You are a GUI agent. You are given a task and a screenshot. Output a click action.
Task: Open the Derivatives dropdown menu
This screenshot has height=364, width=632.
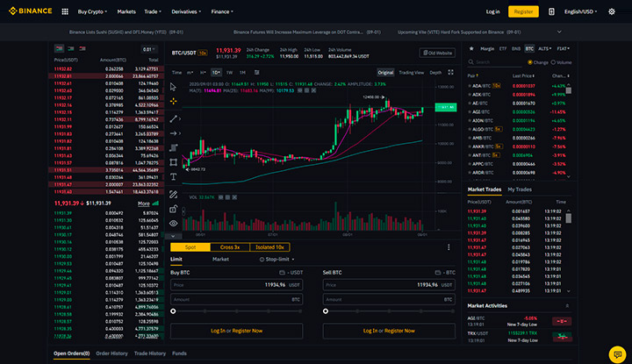tap(186, 11)
